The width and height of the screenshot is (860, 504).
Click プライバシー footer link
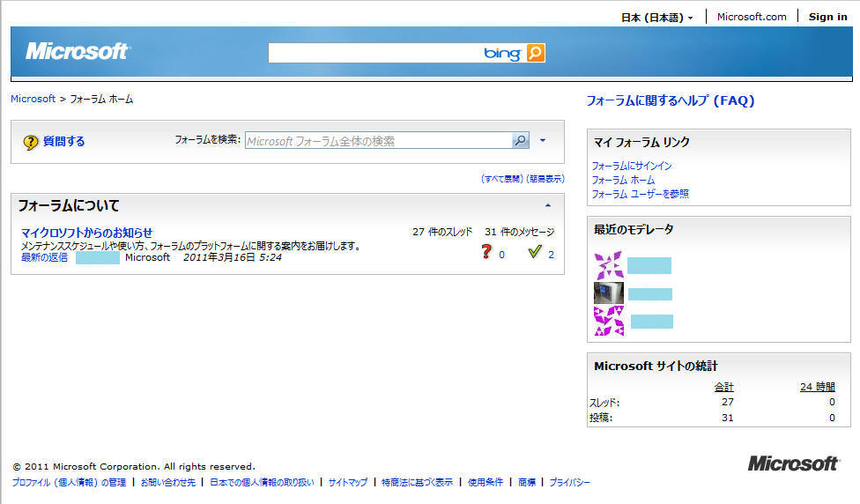570,482
